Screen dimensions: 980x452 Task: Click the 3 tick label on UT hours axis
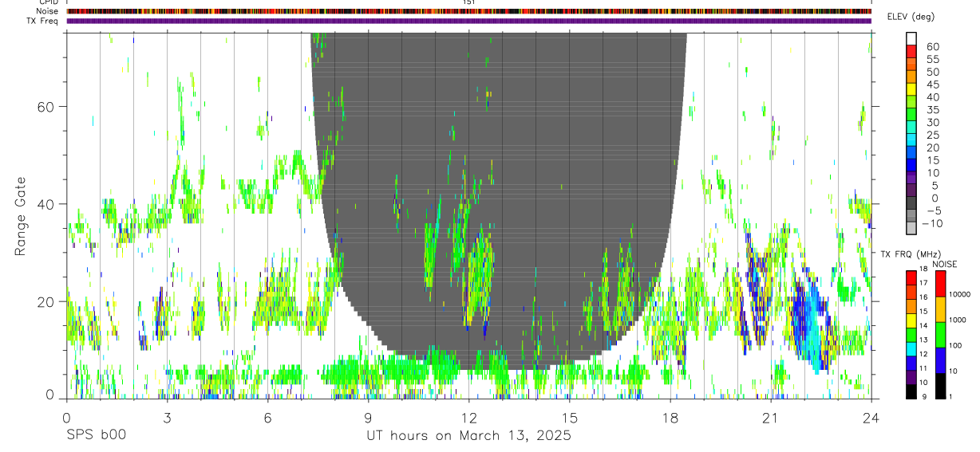coord(167,418)
